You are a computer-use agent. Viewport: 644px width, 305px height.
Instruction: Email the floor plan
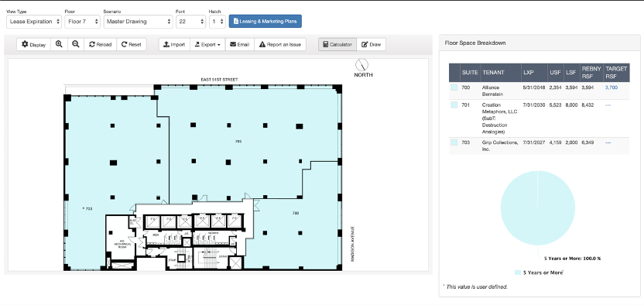(x=240, y=44)
